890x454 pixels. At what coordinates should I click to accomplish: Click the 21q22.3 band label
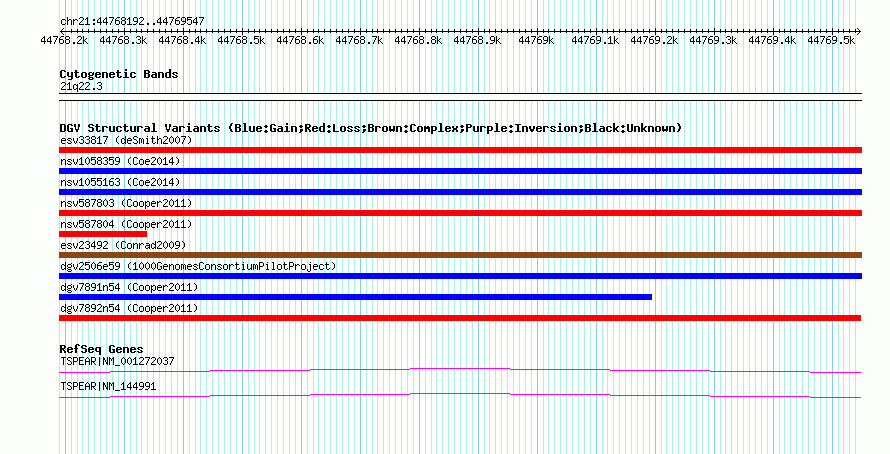[81, 87]
